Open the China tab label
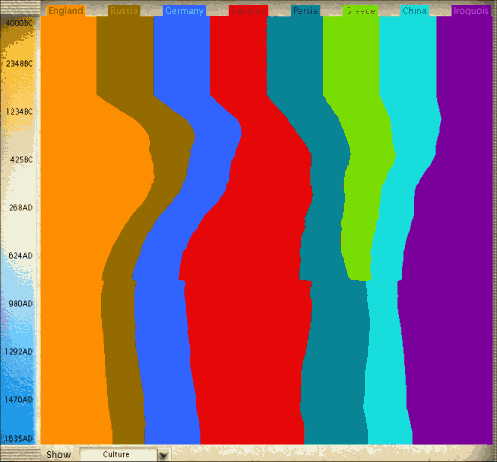 415,11
